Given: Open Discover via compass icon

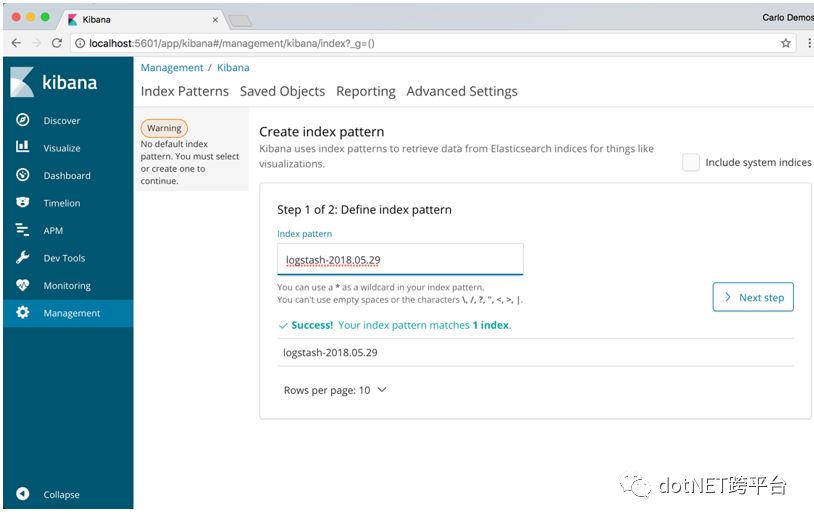Looking at the screenshot, I should coord(22,120).
